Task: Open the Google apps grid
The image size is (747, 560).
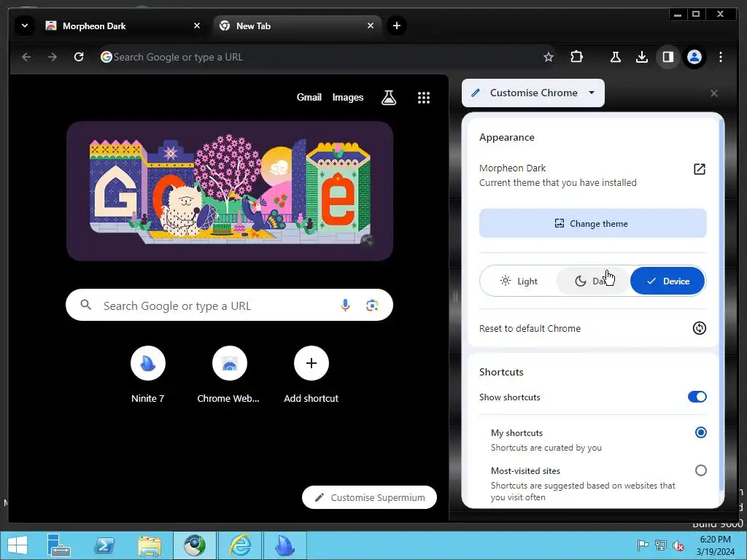Action: pyautogui.click(x=424, y=98)
